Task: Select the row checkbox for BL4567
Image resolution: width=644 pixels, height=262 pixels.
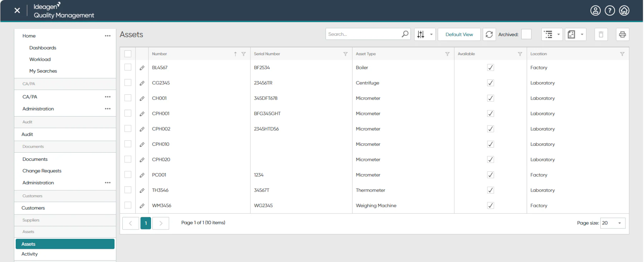Action: (128, 67)
